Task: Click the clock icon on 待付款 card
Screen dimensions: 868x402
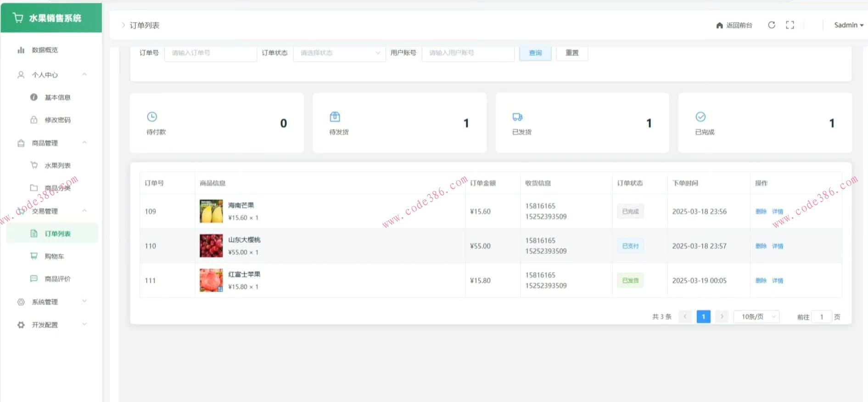Action: [152, 117]
